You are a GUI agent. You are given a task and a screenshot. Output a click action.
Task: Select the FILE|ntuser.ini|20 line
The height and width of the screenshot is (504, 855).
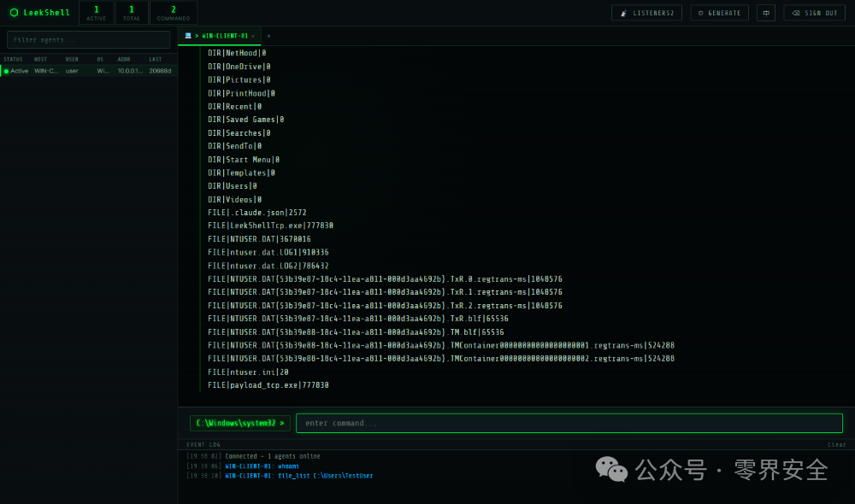pyautogui.click(x=248, y=372)
